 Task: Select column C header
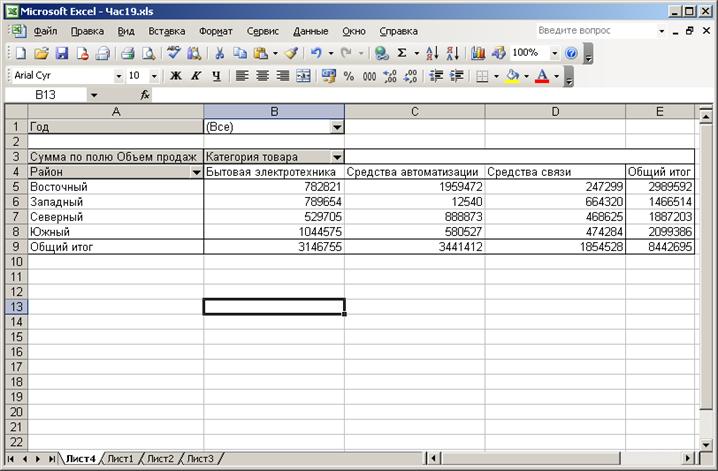coord(414,112)
